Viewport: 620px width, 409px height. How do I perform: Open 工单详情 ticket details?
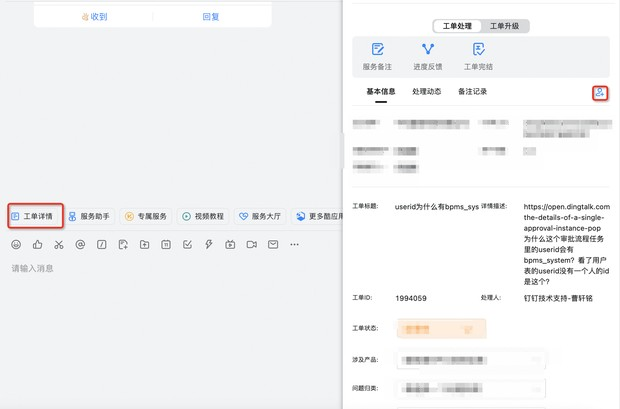pos(32,216)
